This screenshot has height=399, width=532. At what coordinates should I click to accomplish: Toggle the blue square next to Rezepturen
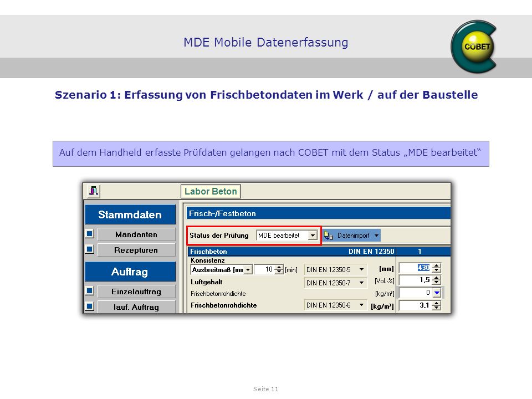[90, 249]
